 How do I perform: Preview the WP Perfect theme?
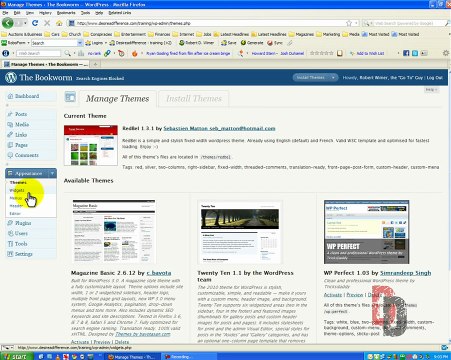[x=354, y=295]
